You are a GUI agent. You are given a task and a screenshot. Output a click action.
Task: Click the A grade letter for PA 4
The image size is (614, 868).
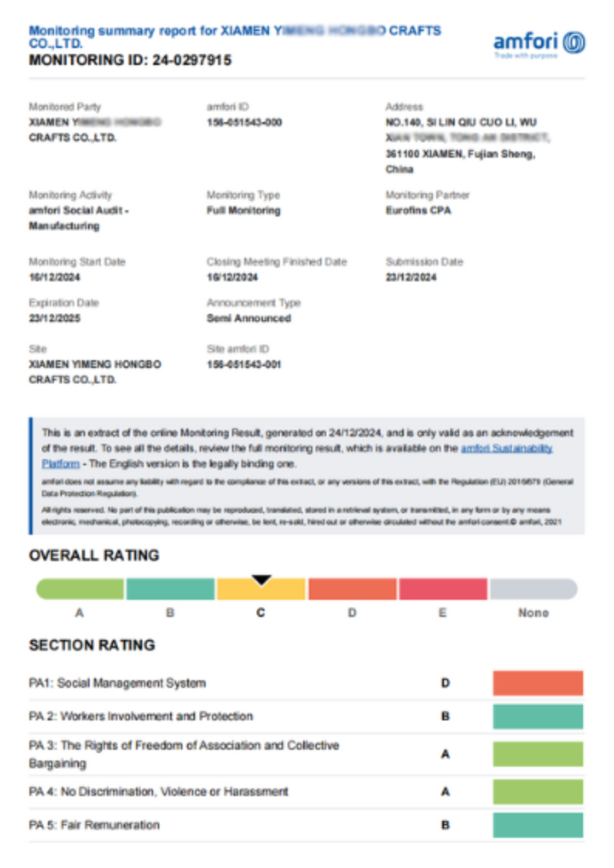tap(445, 791)
